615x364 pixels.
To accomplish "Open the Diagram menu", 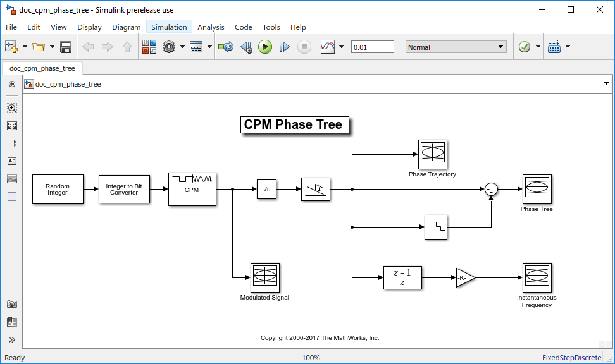I will [127, 27].
